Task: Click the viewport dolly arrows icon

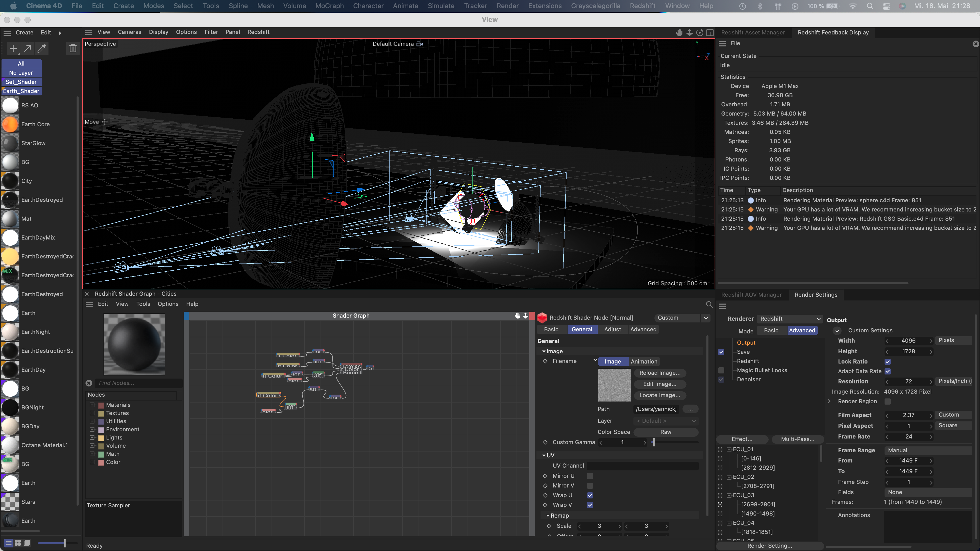Action: click(x=689, y=33)
